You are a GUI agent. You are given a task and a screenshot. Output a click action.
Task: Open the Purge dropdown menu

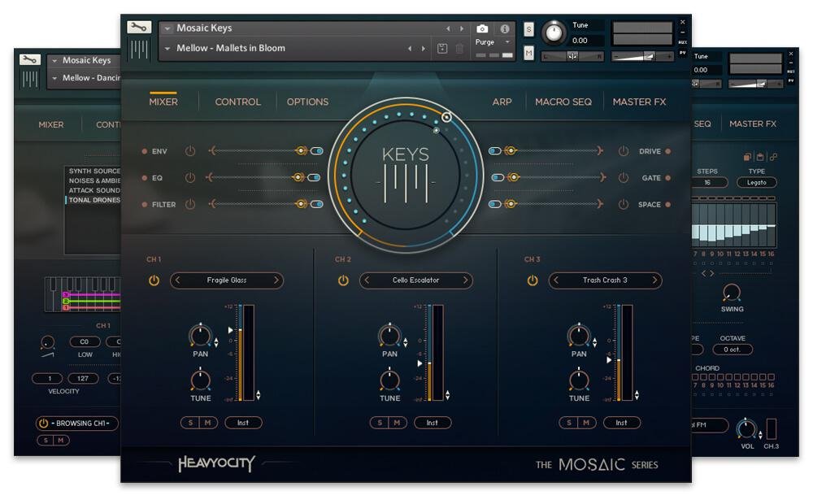495,41
